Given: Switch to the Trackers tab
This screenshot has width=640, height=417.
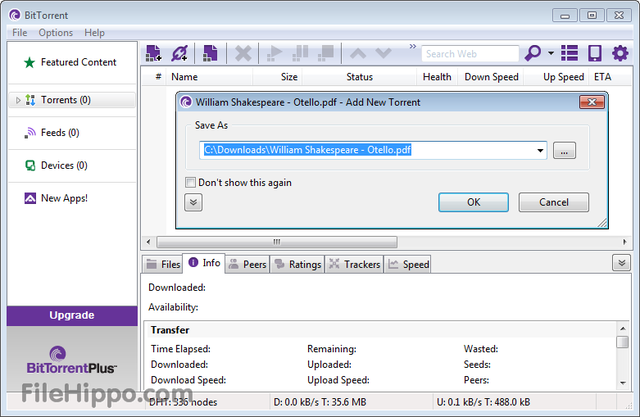Looking at the screenshot, I should coord(354,264).
